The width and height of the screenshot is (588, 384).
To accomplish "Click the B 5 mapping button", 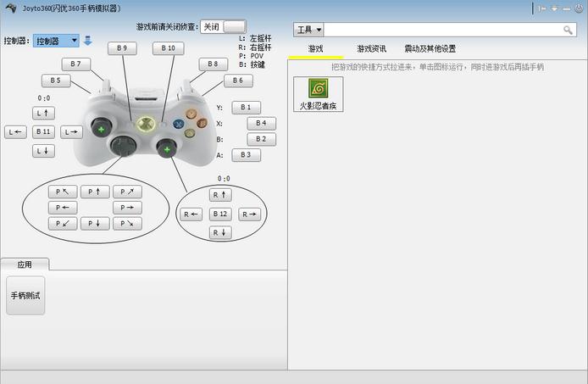I will click(56, 81).
